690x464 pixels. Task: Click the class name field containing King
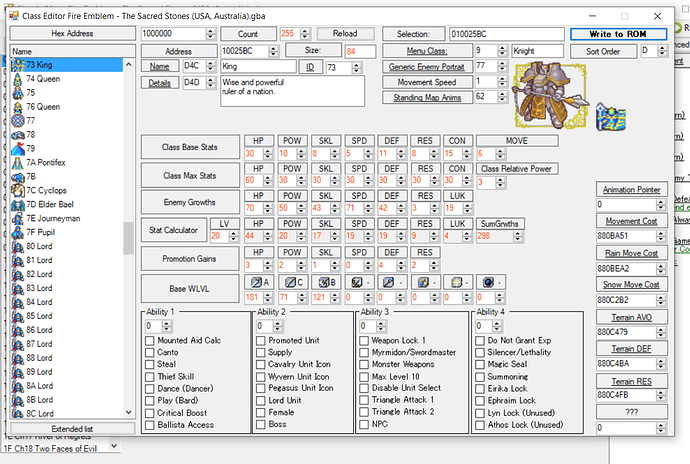point(258,66)
